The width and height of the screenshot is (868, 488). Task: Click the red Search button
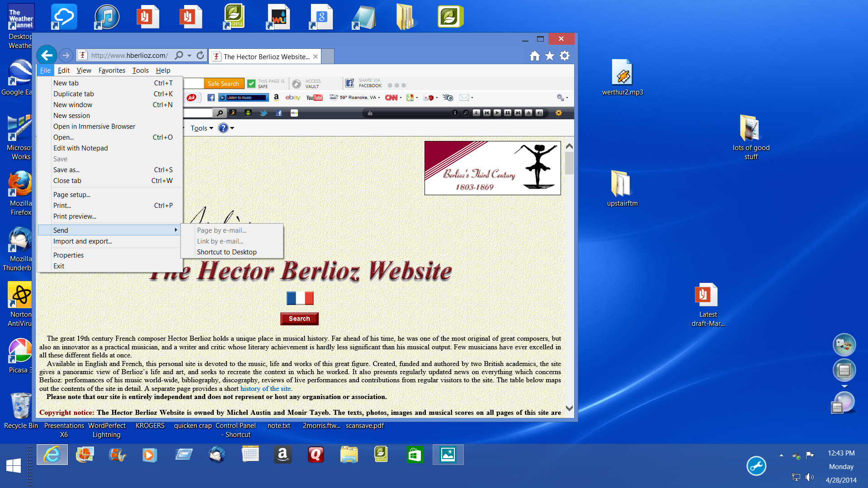click(299, 319)
